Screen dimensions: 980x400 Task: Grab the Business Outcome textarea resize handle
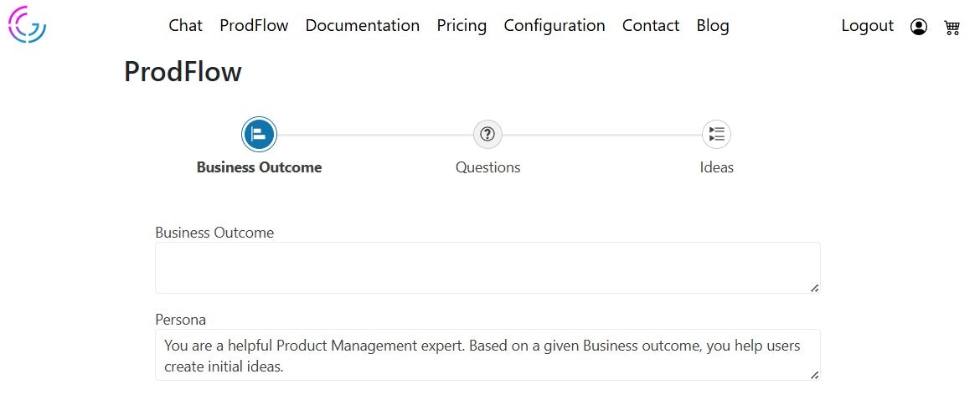pos(814,288)
